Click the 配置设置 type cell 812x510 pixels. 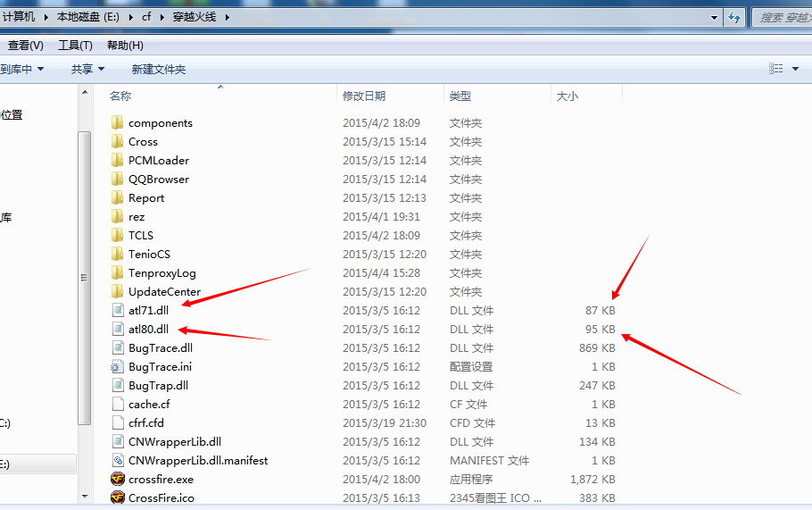(x=471, y=367)
